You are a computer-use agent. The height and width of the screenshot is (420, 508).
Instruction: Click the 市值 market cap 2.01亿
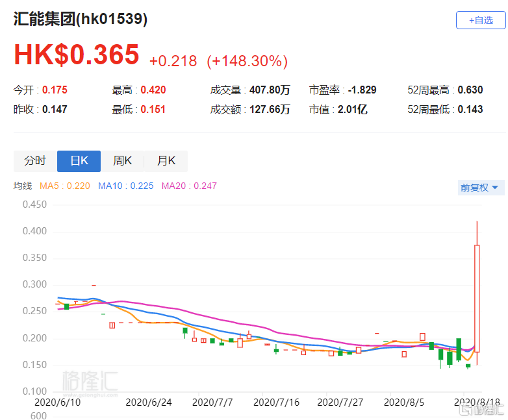click(x=353, y=110)
